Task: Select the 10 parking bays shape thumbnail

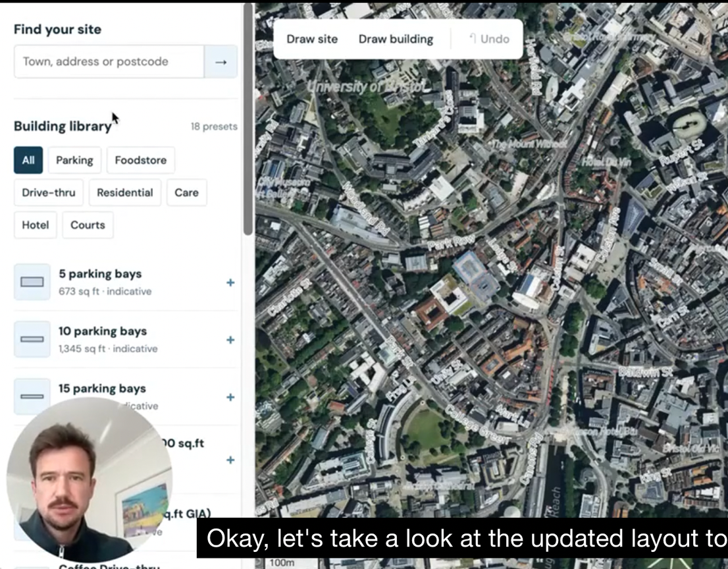Action: [x=32, y=339]
